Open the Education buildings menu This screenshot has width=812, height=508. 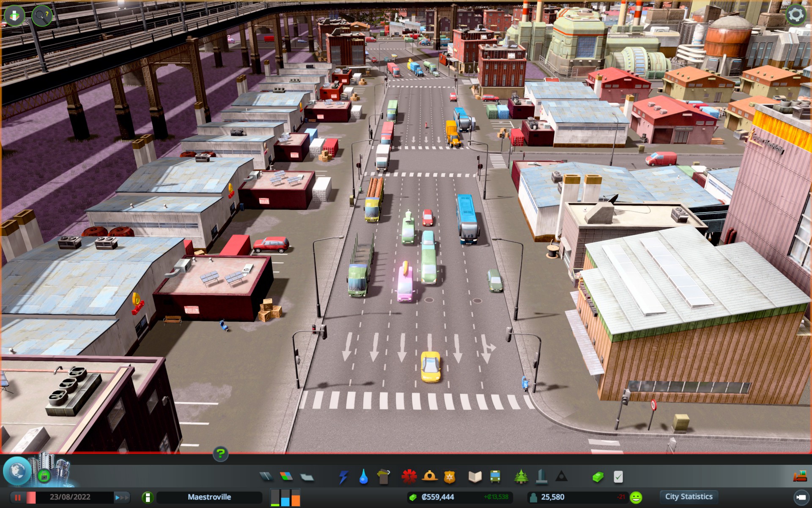(475, 477)
